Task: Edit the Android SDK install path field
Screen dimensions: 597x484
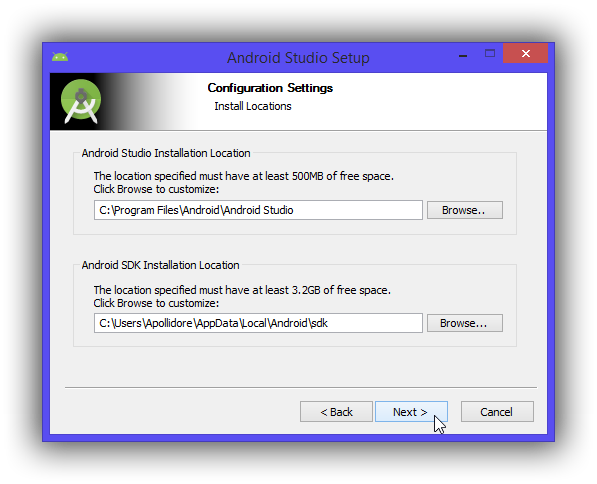Action: coord(258,323)
